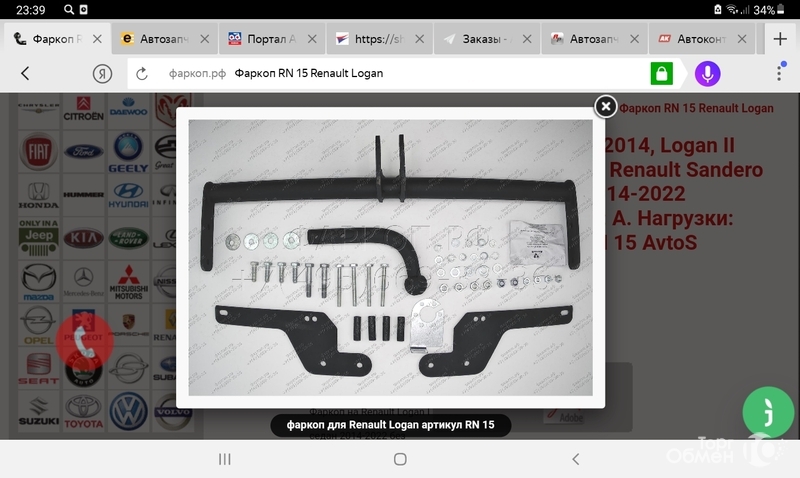Image resolution: width=800 pixels, height=478 pixels.
Task: Choose the KIA brand logo
Action: tap(83, 238)
